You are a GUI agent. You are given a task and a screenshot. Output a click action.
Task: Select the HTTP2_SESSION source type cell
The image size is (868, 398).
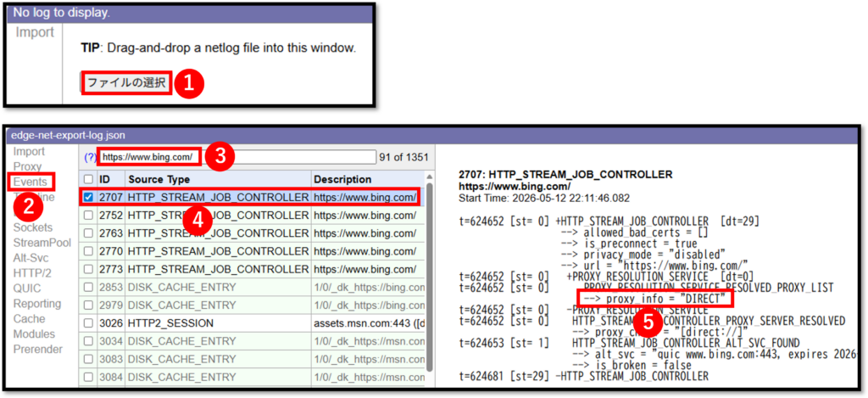(218, 322)
